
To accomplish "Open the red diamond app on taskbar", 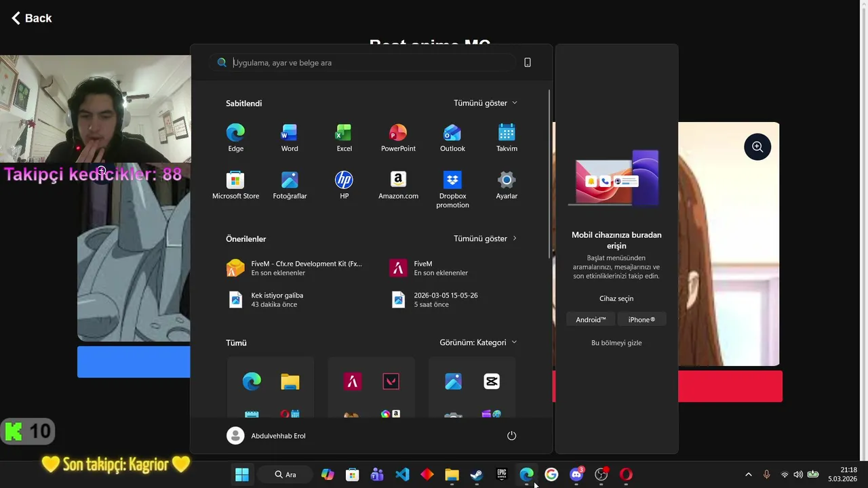I will click(427, 474).
